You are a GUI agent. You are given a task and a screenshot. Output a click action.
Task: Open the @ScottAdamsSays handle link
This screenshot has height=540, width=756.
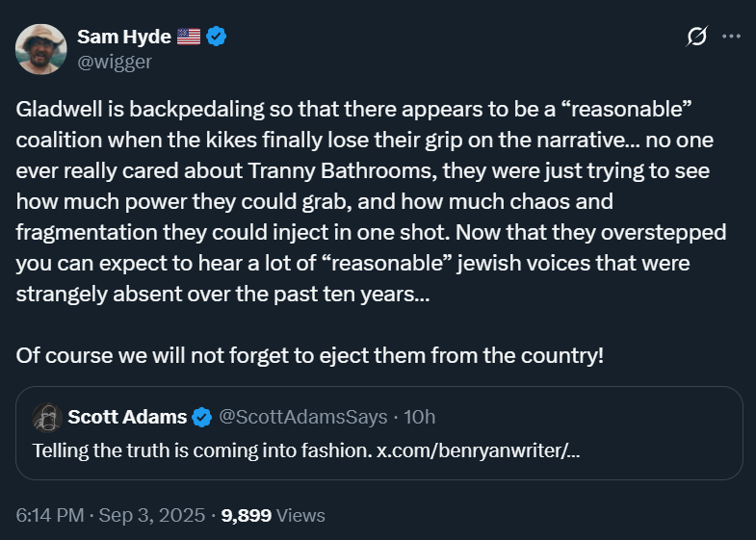[303, 417]
